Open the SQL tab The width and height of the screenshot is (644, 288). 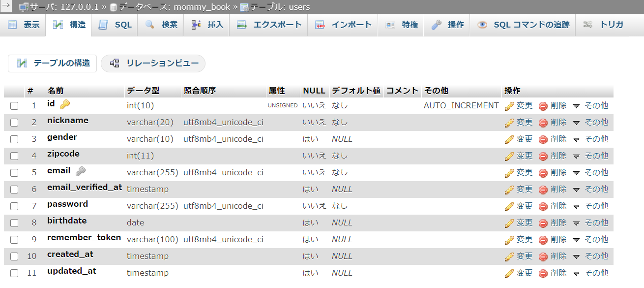pos(115,25)
